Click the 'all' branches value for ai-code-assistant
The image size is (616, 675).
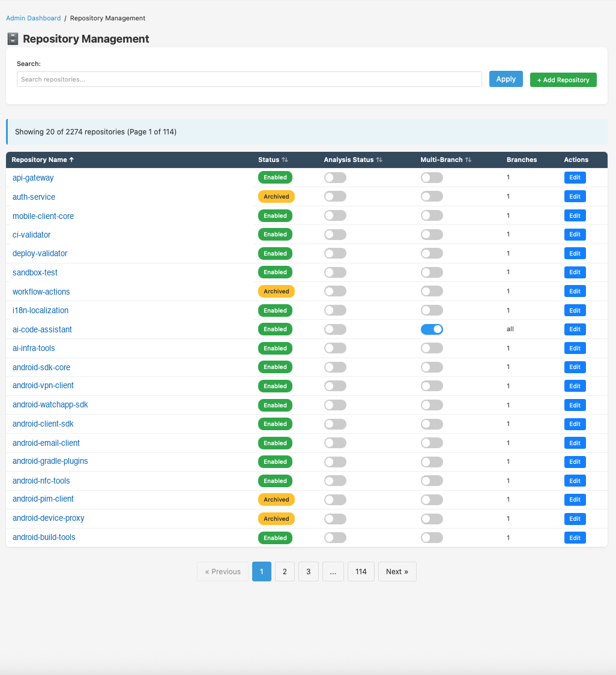510,329
